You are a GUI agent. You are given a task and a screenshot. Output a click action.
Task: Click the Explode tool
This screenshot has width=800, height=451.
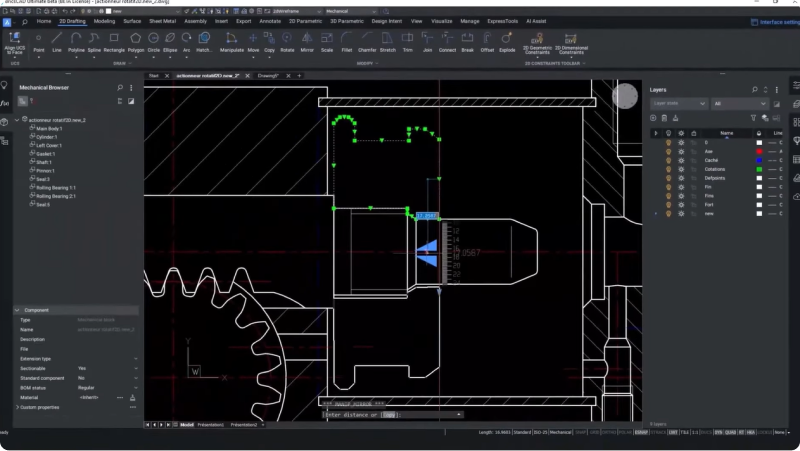click(x=507, y=42)
